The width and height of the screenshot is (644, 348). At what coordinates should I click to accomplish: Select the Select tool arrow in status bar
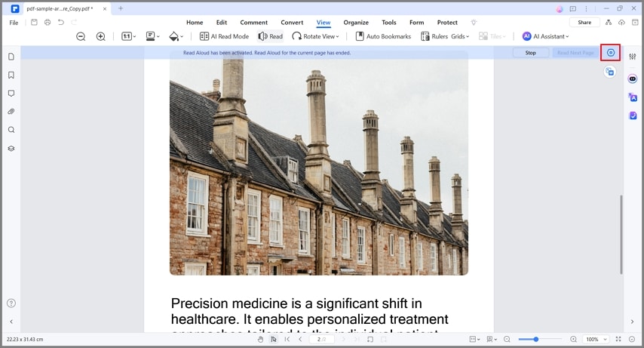274,340
